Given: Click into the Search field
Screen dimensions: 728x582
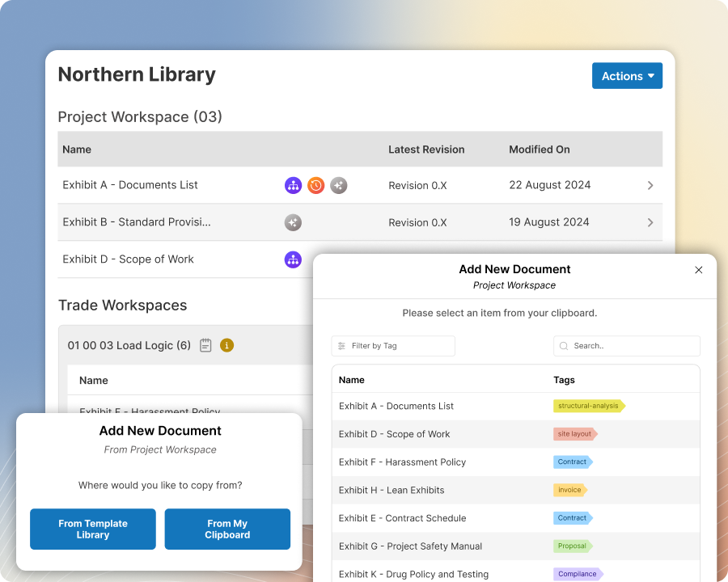Looking at the screenshot, I should tap(626, 346).
